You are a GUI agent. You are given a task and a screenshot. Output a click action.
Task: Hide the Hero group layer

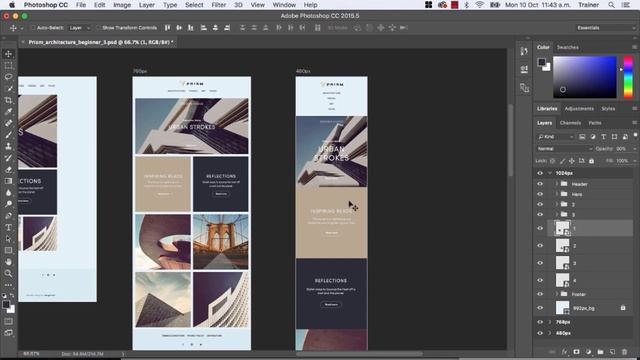540,194
